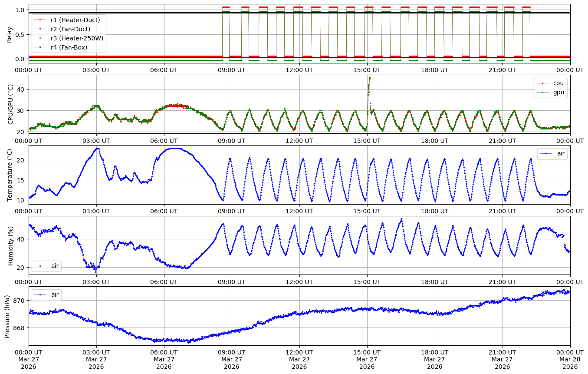Select the r2 (Fan-Duct) legend entry
This screenshot has height=374, width=588.
pyautogui.click(x=70, y=29)
